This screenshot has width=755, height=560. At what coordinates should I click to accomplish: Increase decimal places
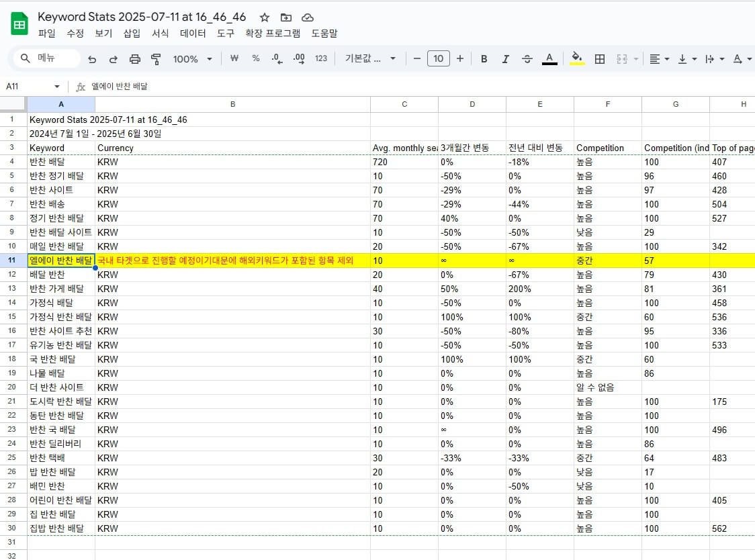299,58
